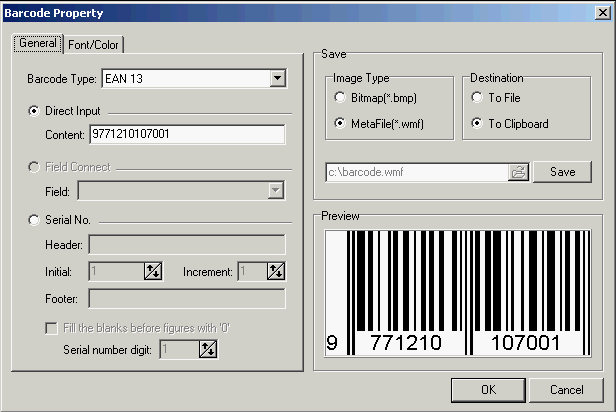Screen dimensions: 616x412
Task: Select the Field Connect radio button
Action: [x=34, y=167]
